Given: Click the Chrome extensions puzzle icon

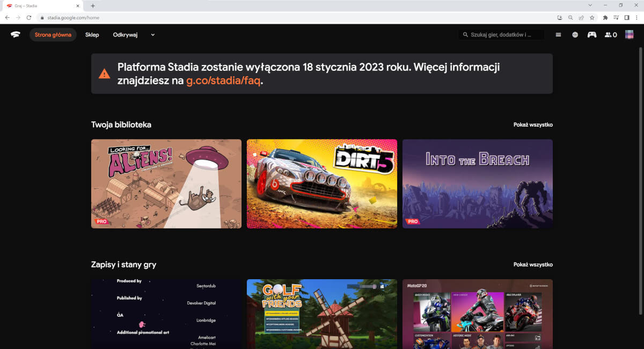Looking at the screenshot, I should (x=605, y=17).
